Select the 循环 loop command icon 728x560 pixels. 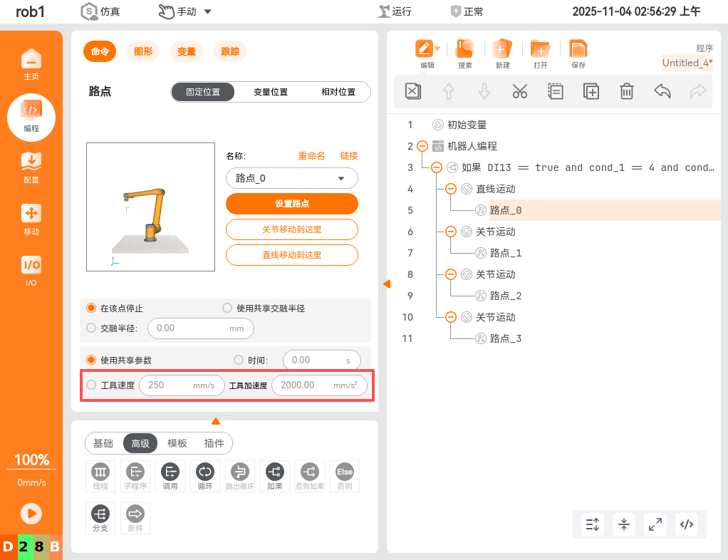pos(204,475)
